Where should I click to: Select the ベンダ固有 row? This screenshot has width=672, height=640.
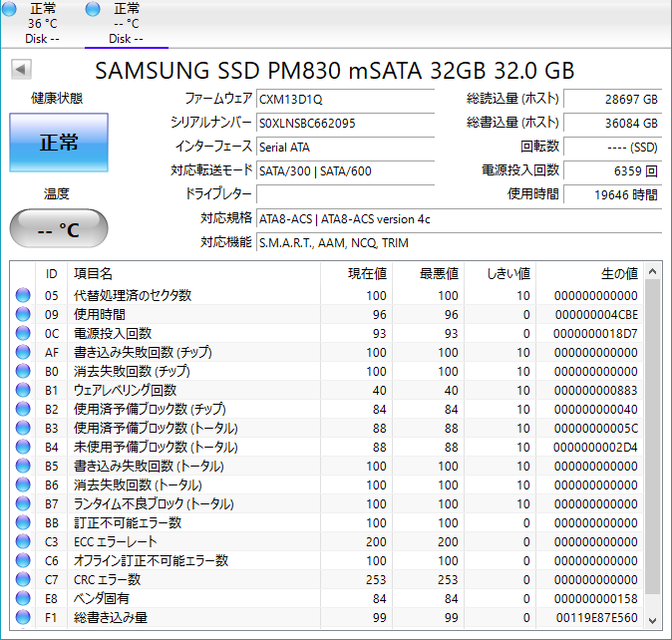pos(327,599)
